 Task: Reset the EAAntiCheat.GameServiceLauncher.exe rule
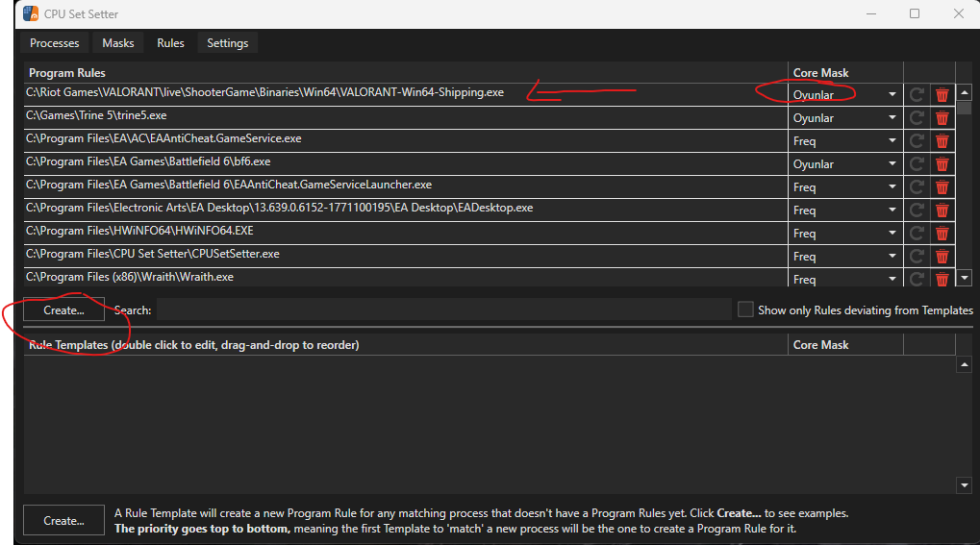click(x=917, y=187)
